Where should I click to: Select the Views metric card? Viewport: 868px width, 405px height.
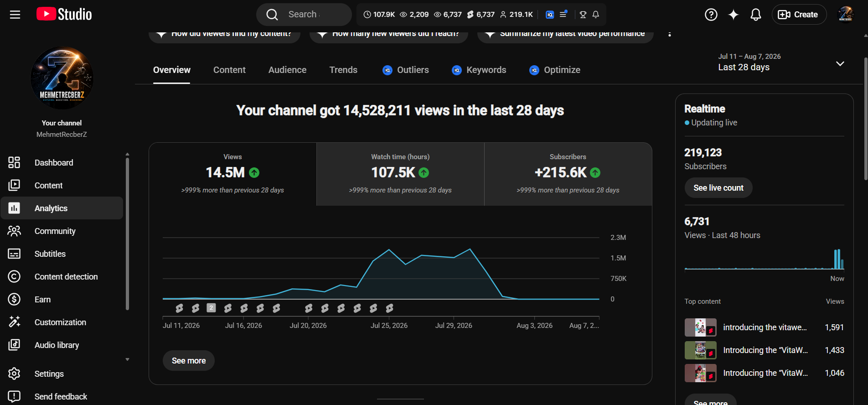click(232, 174)
